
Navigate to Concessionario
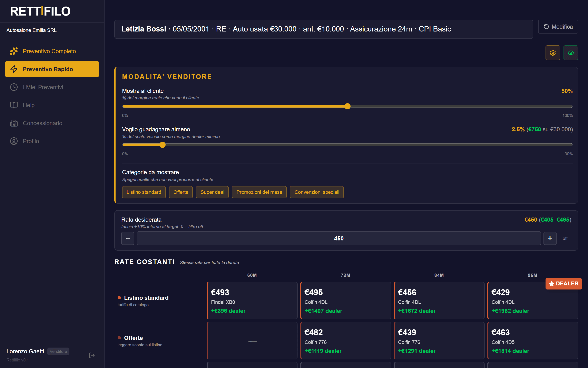coord(52,123)
